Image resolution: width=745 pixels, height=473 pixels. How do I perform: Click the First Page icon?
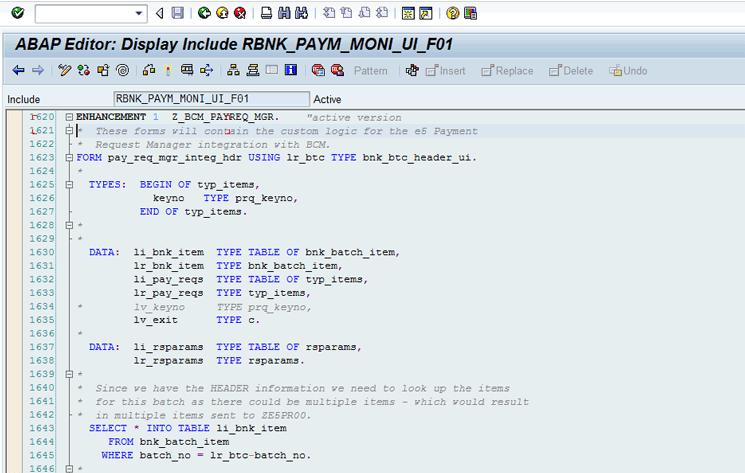(329, 13)
